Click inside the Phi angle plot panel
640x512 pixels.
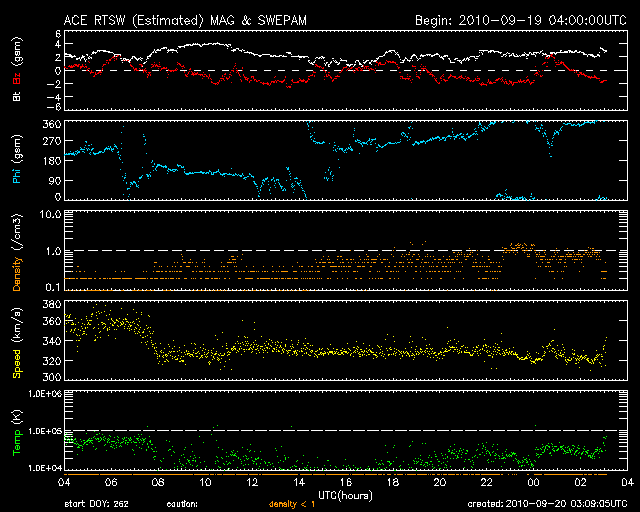(346, 160)
